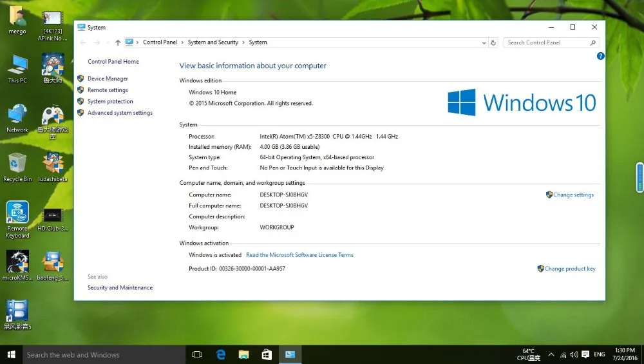Viewport: 644px width, 364px height.
Task: Open System protection link
Action: 110,101
